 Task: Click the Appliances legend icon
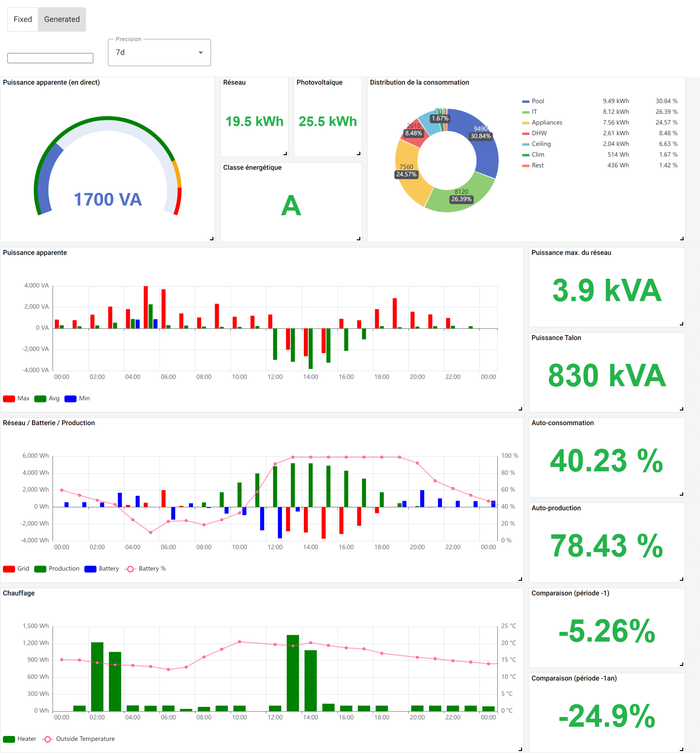coord(526,122)
